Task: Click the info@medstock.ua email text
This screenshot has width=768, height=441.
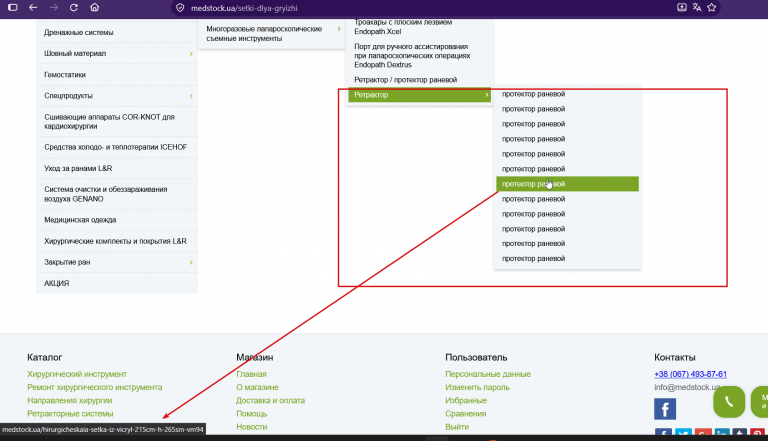Action: pos(687,387)
